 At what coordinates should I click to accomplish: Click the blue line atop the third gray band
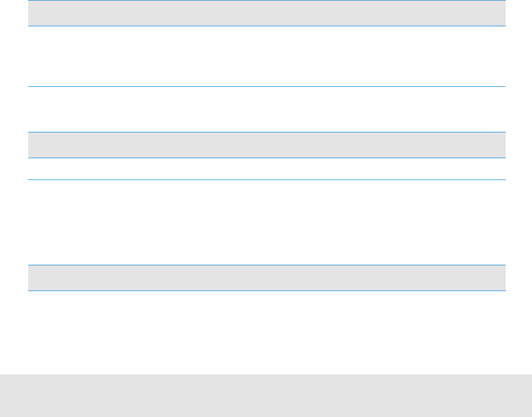click(x=266, y=265)
